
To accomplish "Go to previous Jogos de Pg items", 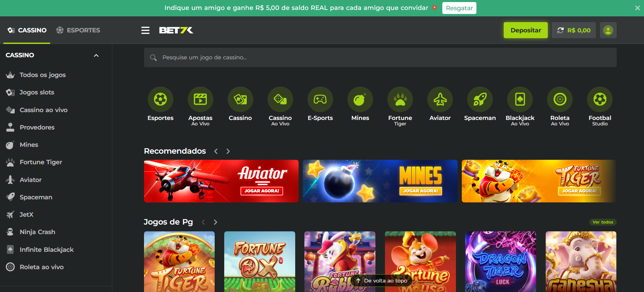I will (203, 222).
